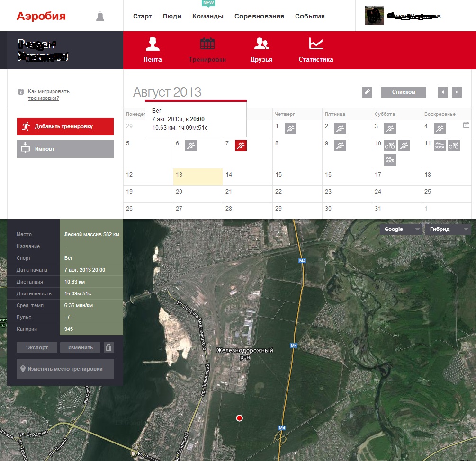Click the 945 calories value
This screenshot has width=476, height=461.
69,329
